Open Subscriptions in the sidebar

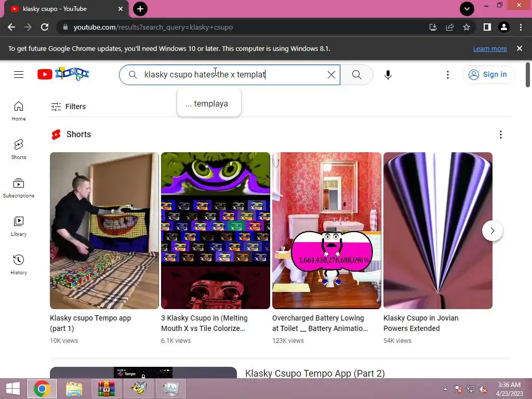click(19, 188)
